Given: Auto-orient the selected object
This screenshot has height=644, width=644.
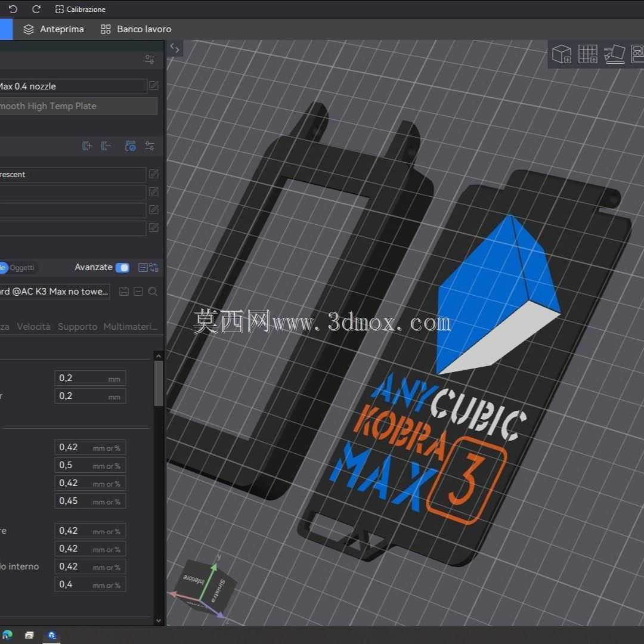Looking at the screenshot, I should (614, 54).
